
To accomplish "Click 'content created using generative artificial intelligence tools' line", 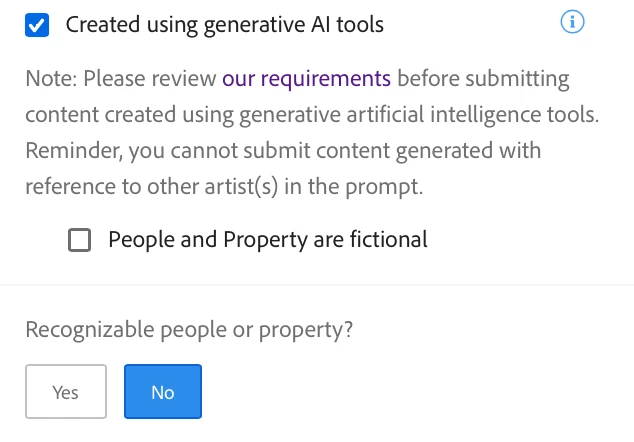I will click(311, 114).
